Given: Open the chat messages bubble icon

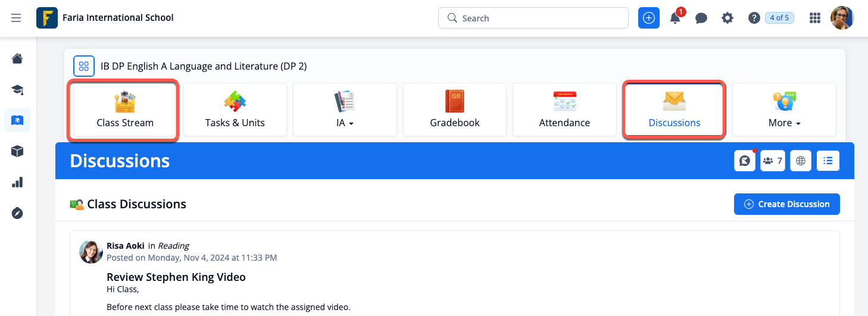Looking at the screenshot, I should pyautogui.click(x=701, y=18).
